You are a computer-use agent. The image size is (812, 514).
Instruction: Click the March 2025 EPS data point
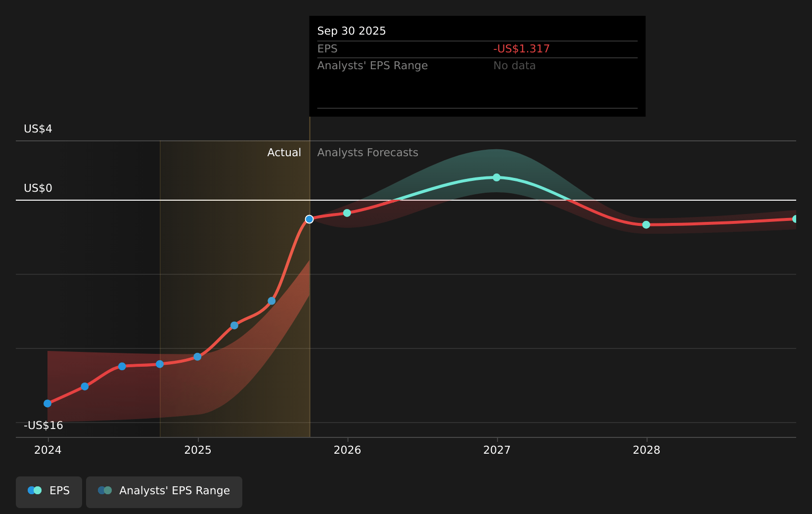(x=234, y=325)
